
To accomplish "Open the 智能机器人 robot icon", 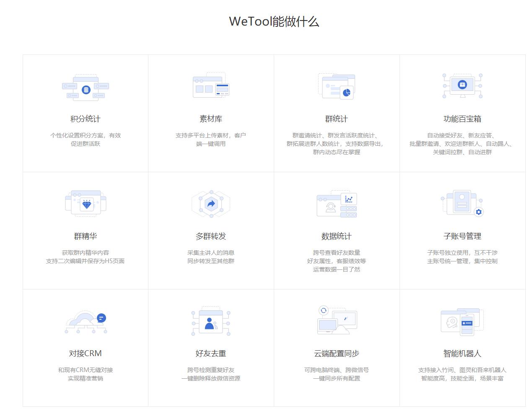I will (461, 321).
